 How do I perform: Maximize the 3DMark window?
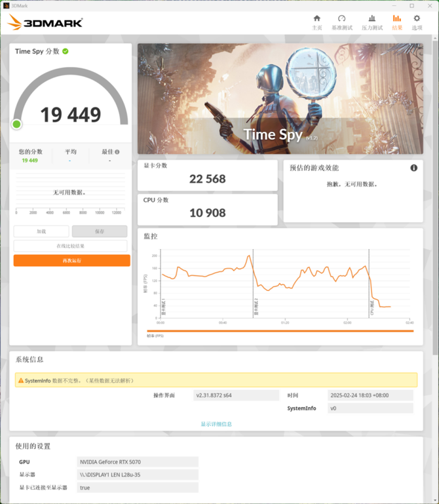tap(411, 6)
